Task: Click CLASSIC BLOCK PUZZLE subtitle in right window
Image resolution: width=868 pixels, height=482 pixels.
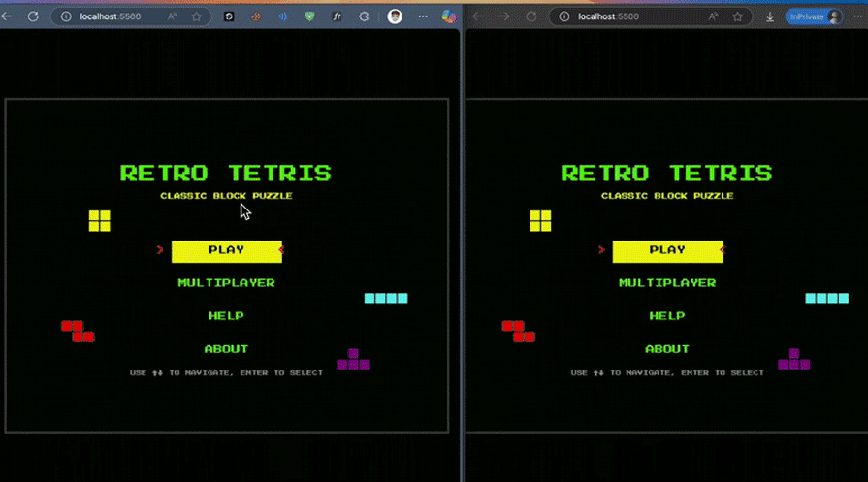Action: pyautogui.click(x=667, y=195)
